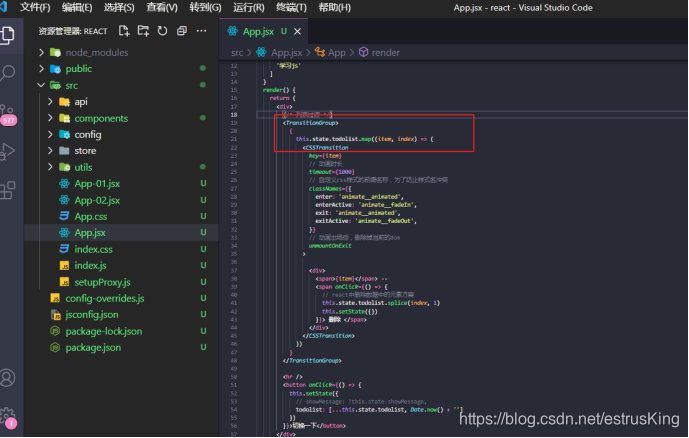This screenshot has height=438, width=689.
Task: Click the New Folder icon in explorer header
Action: (143, 31)
